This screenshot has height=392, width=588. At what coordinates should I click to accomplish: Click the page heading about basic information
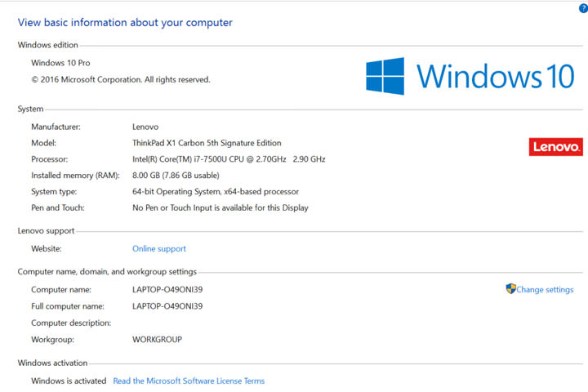(125, 23)
